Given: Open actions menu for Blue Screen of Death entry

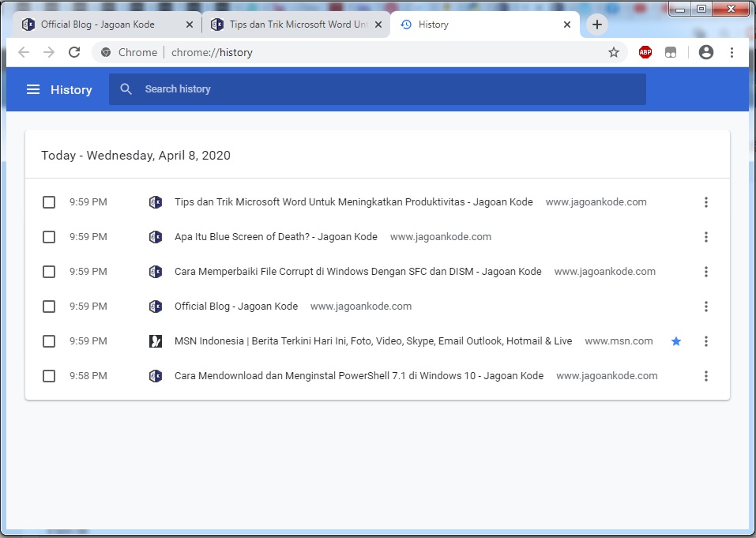Looking at the screenshot, I should [x=706, y=237].
